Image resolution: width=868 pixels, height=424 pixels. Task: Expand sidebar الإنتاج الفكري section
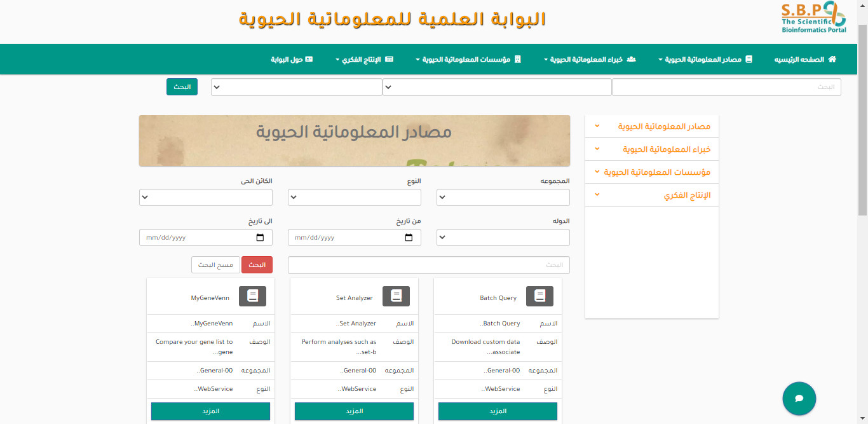pyautogui.click(x=652, y=195)
